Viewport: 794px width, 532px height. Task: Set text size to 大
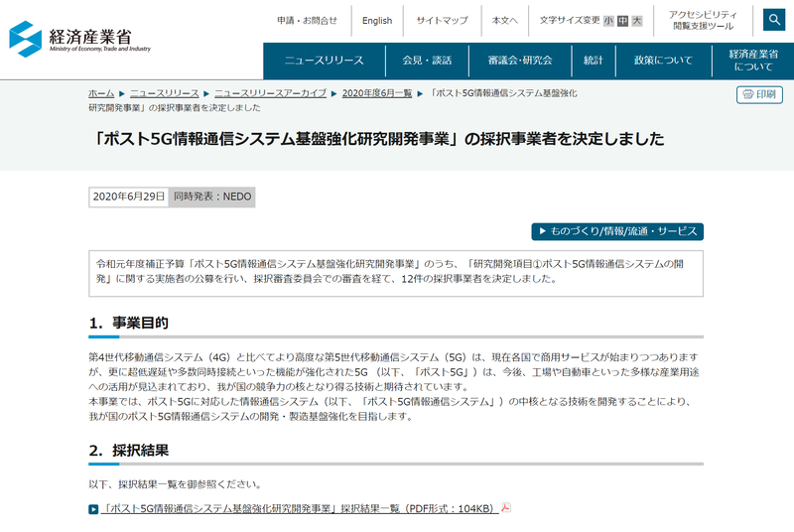(x=637, y=21)
